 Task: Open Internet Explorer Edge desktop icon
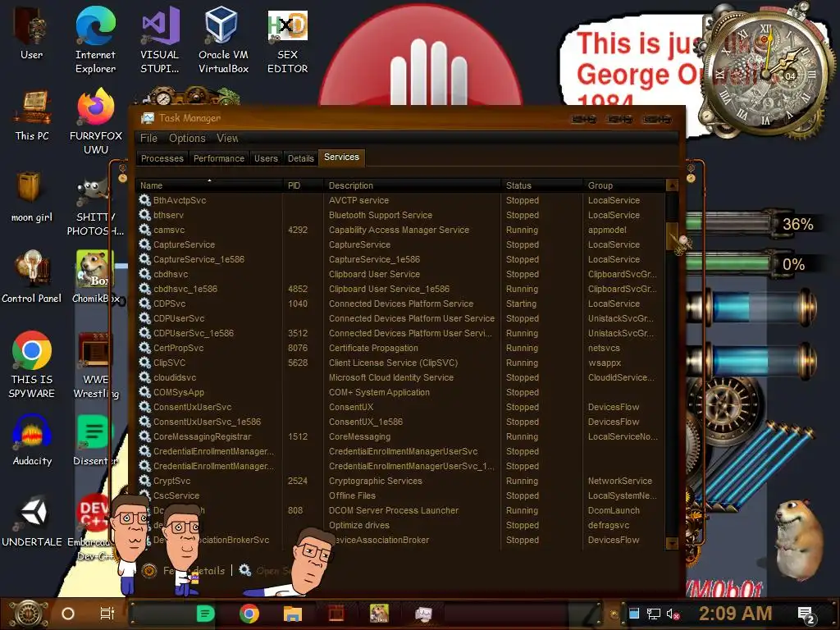pos(95,40)
